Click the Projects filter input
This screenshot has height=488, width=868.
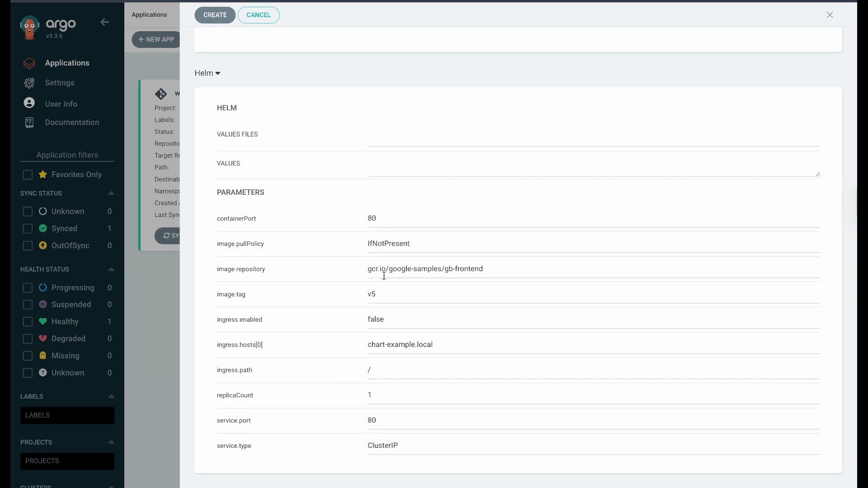tap(67, 461)
